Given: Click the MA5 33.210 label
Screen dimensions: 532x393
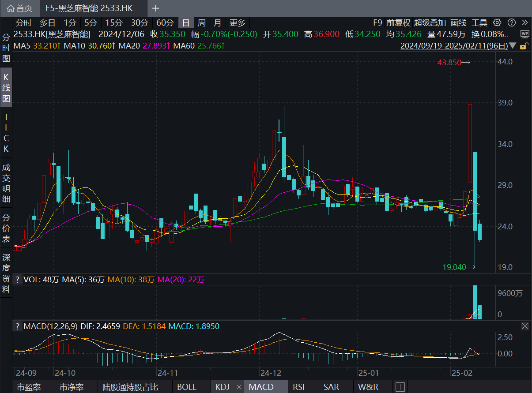Looking at the screenshot, I should click(x=37, y=45).
